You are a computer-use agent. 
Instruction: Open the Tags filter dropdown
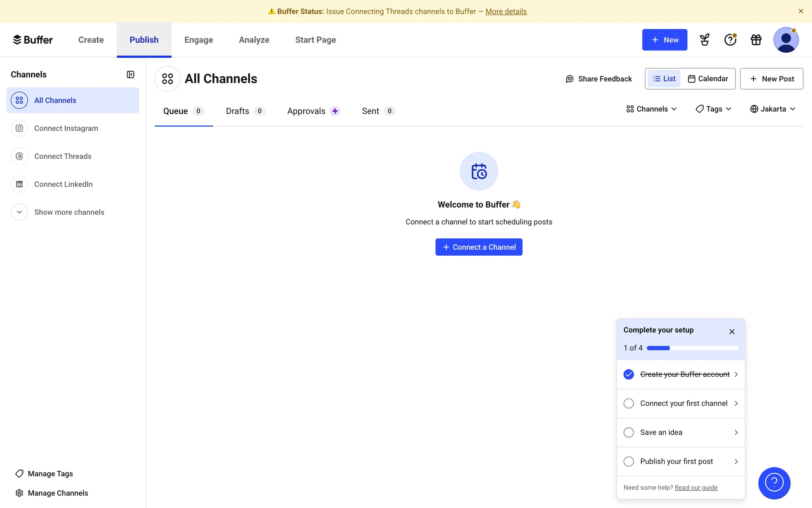tap(713, 109)
